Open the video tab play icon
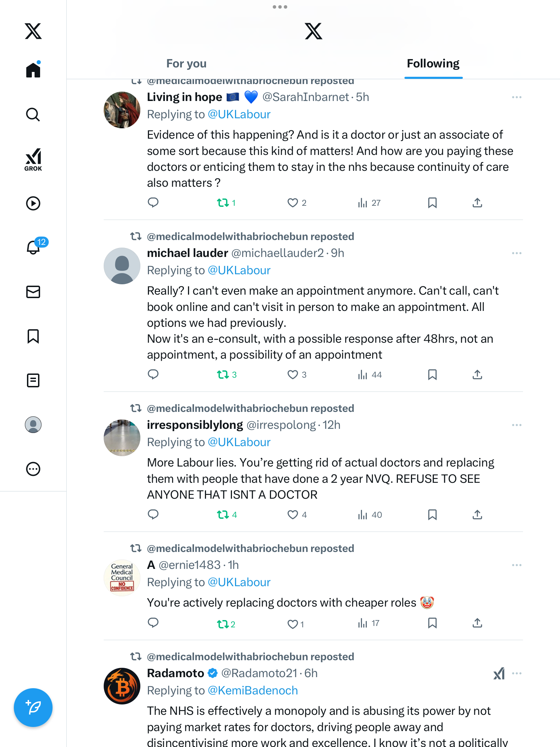Viewport: 560px width, 747px height. (x=33, y=203)
